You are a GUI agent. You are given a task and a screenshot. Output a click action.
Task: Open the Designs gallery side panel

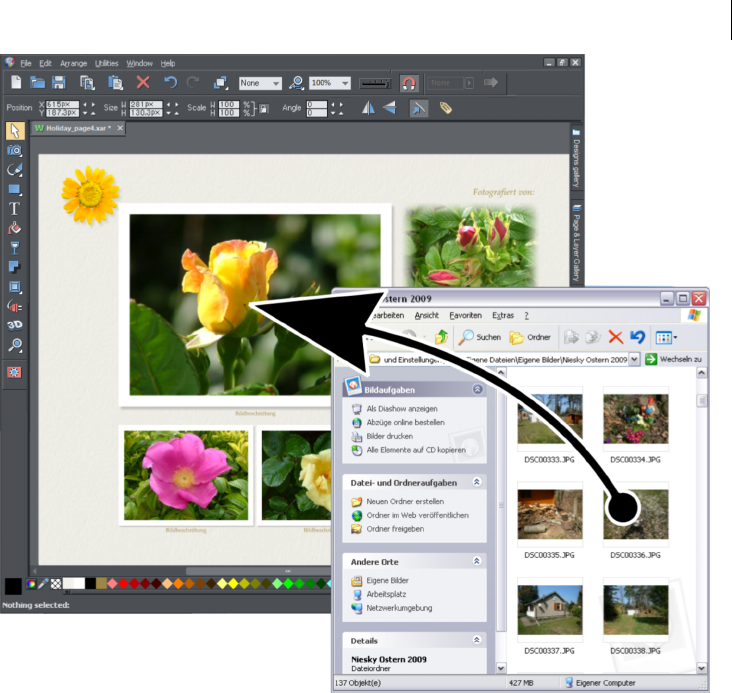click(x=576, y=159)
